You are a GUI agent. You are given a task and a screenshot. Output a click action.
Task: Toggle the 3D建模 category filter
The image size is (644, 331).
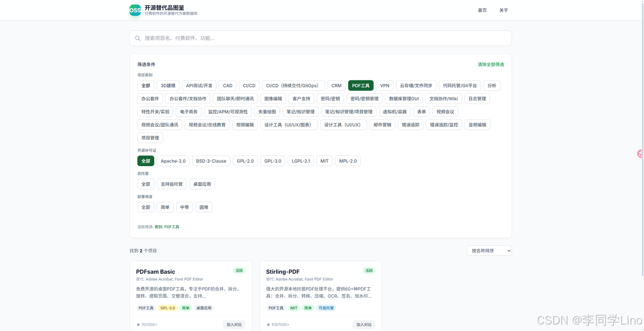pos(168,86)
